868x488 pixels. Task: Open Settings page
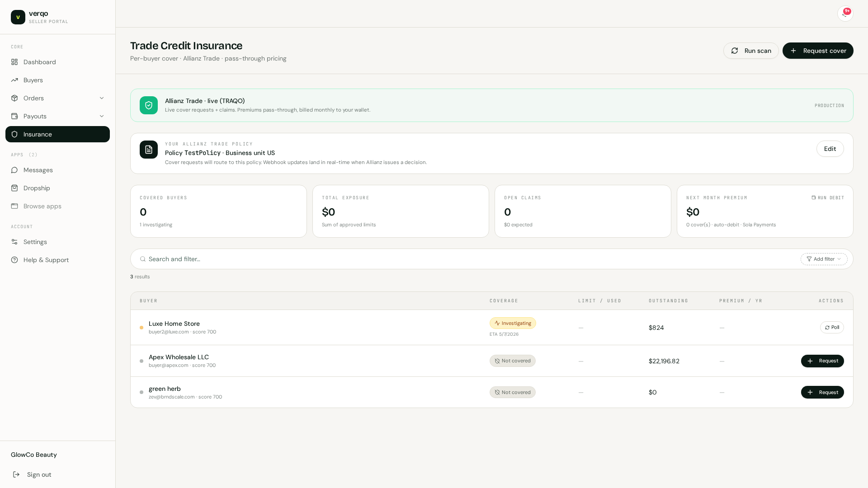click(57, 242)
